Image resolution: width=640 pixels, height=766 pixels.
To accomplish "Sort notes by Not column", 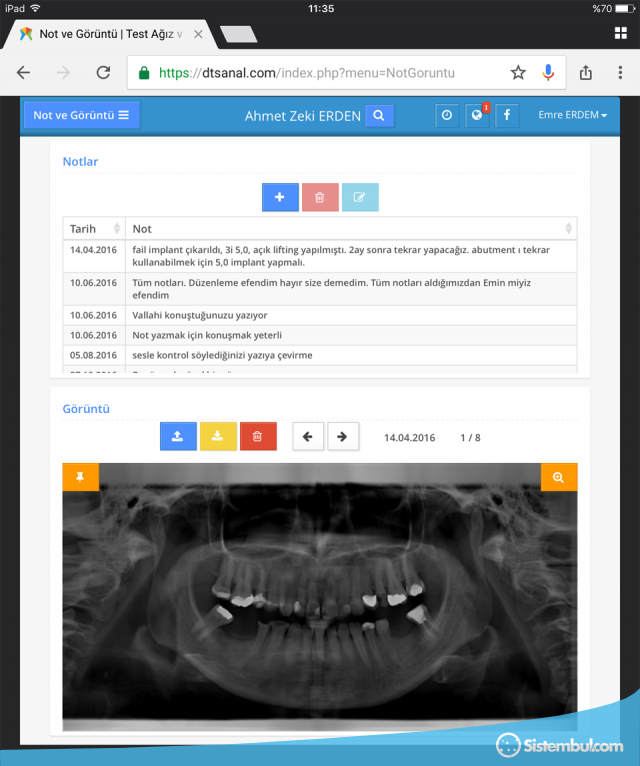I will [x=351, y=229].
